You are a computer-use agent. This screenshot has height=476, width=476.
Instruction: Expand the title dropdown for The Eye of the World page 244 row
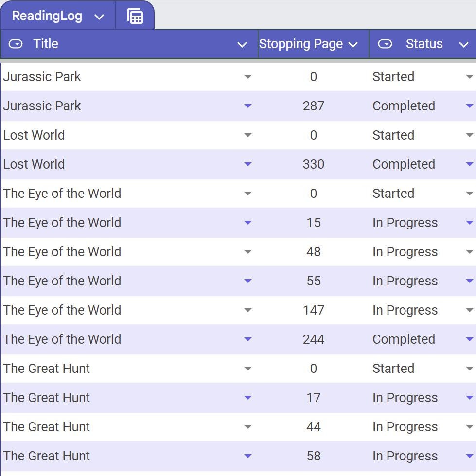[248, 339]
